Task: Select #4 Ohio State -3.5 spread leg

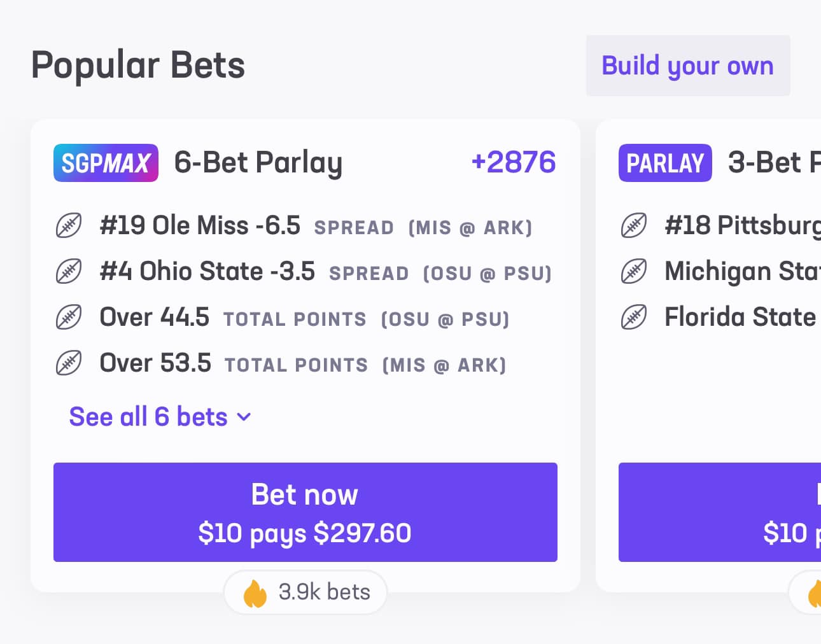Action: coord(325,272)
